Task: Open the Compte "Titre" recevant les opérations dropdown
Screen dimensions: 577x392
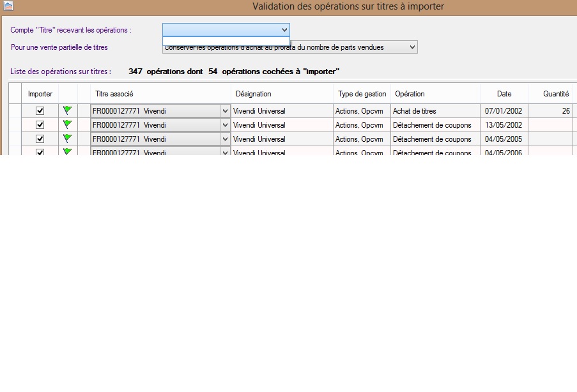Action: 284,30
